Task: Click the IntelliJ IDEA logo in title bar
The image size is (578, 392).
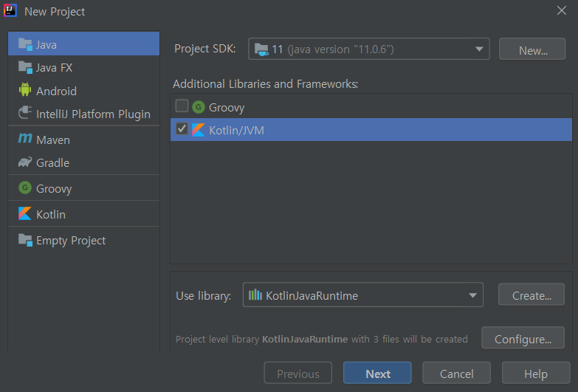Action: pyautogui.click(x=10, y=10)
